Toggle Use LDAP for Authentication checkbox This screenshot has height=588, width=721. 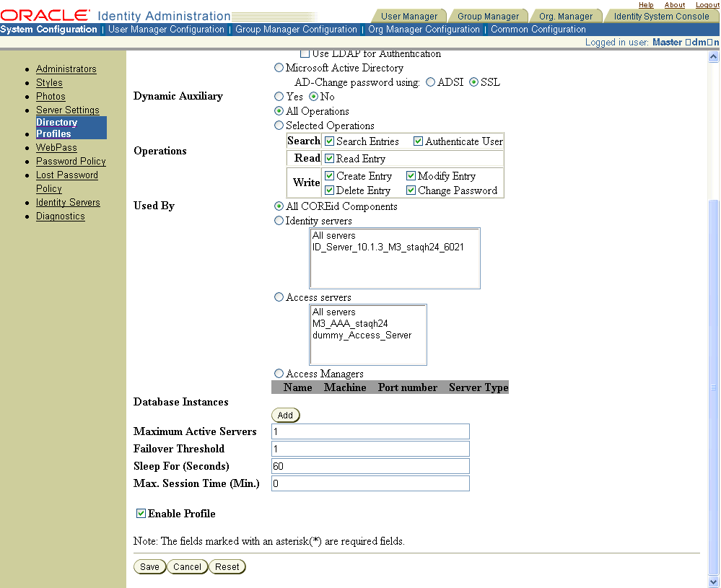305,54
